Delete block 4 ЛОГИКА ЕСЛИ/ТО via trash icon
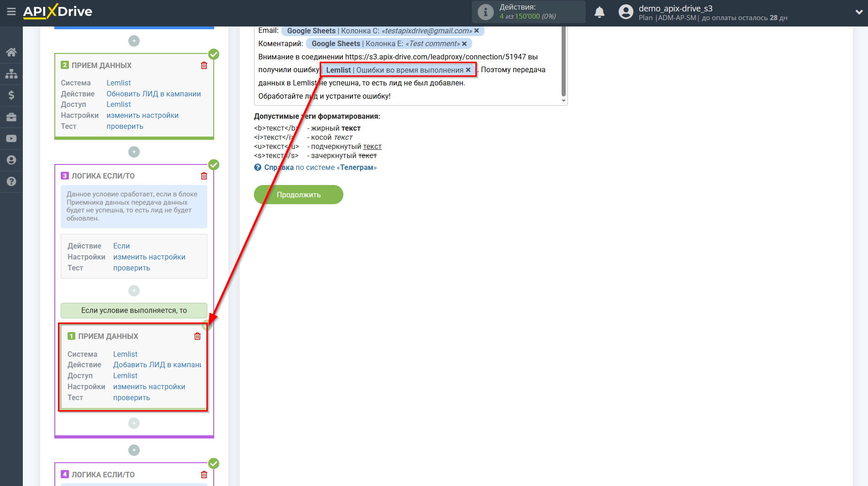This screenshot has height=486, width=868. [204, 475]
